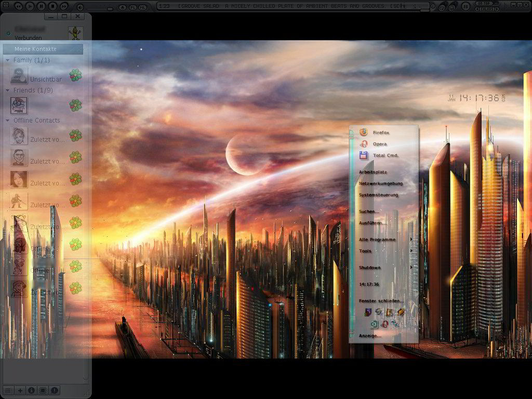Click the network connection tray icon
The height and width of the screenshot is (399, 532).
[x=395, y=324]
